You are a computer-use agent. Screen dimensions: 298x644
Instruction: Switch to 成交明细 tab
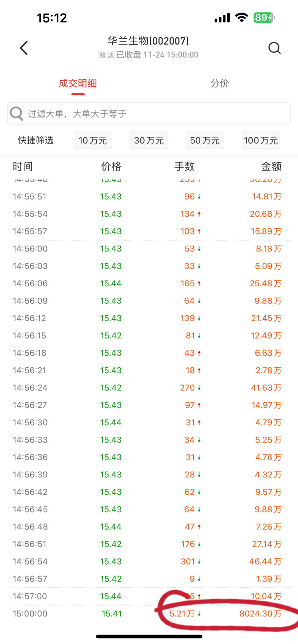point(78,83)
